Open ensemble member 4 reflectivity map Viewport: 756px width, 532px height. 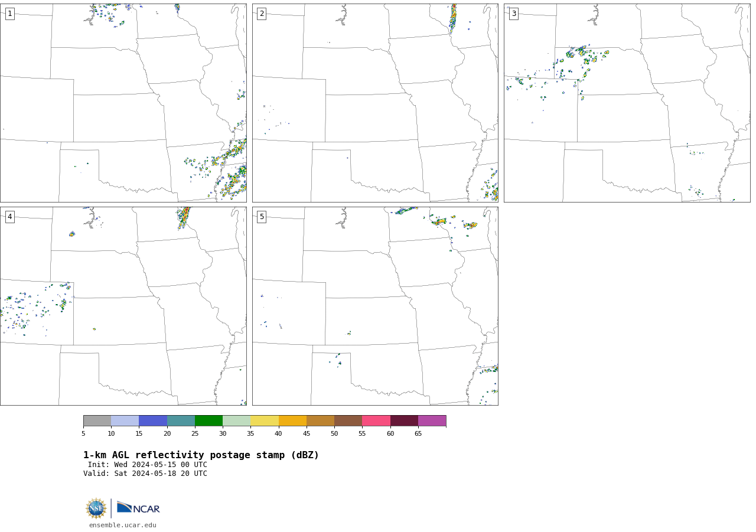pyautogui.click(x=123, y=306)
